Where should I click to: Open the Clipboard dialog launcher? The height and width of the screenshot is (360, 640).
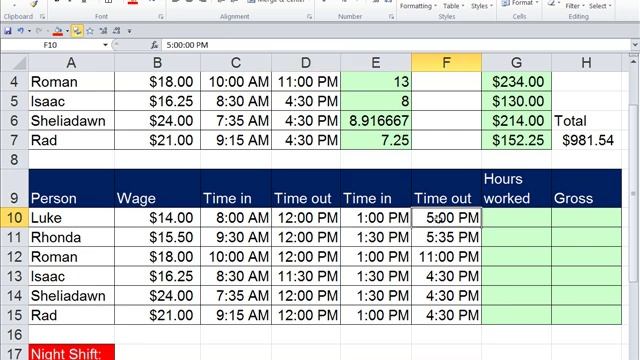pos(42,17)
